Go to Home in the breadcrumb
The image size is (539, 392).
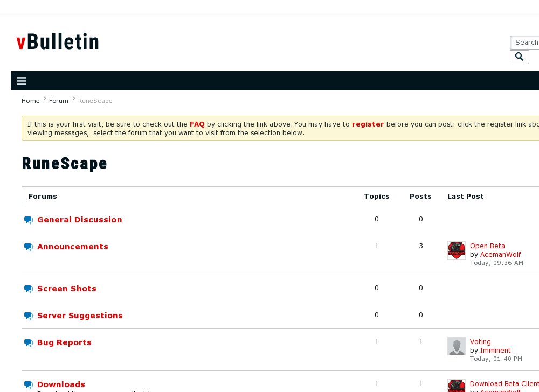30,101
